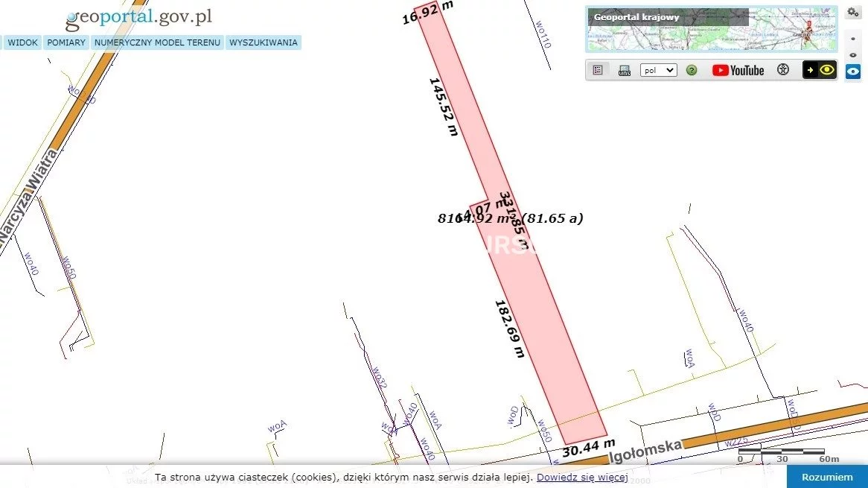Open the YouTube channel link
The image size is (868, 488).
(738, 70)
